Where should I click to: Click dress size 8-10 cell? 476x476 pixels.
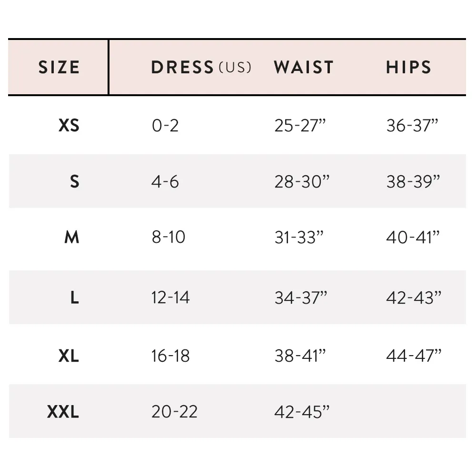pos(169,237)
